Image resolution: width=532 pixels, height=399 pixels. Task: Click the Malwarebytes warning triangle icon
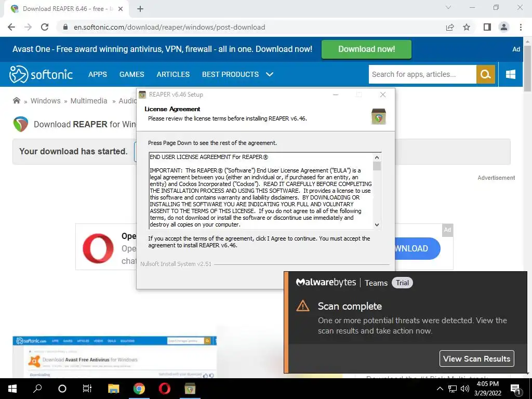pos(303,305)
